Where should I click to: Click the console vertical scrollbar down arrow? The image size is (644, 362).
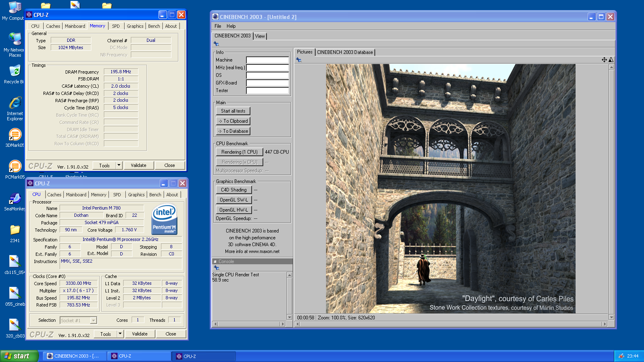(289, 317)
